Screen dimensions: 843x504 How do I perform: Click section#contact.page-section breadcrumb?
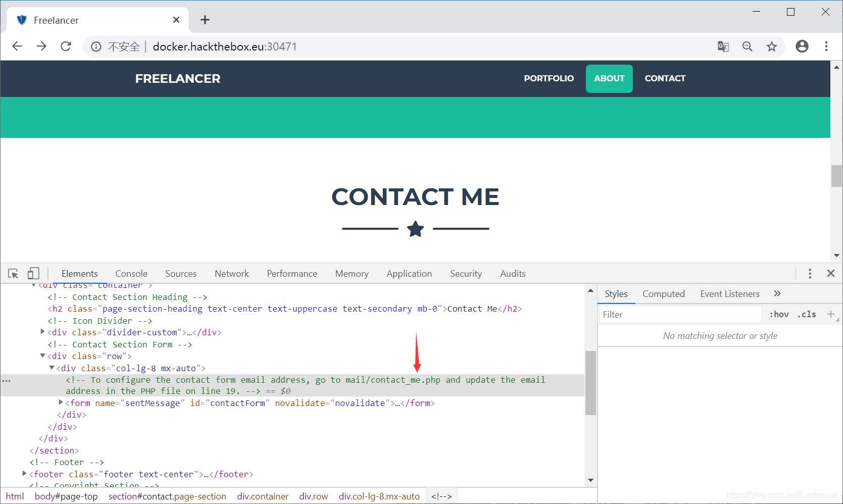(x=167, y=496)
